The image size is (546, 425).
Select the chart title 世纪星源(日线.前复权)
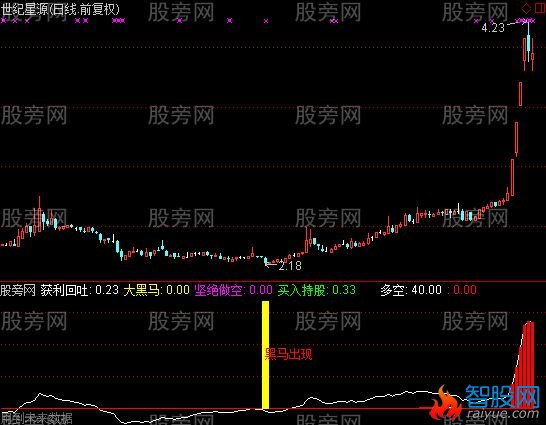tap(60, 9)
